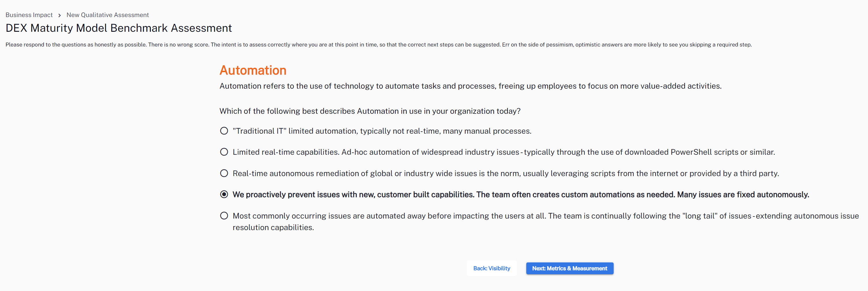Go back to the Visibility step

[492, 268]
